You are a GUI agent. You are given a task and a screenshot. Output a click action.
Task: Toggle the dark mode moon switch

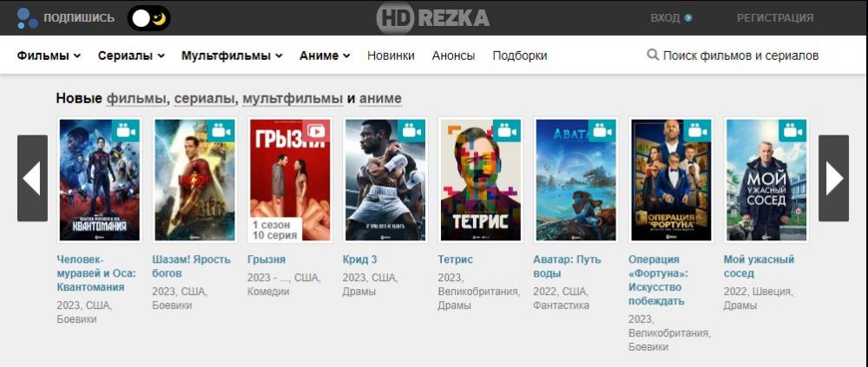click(x=149, y=18)
